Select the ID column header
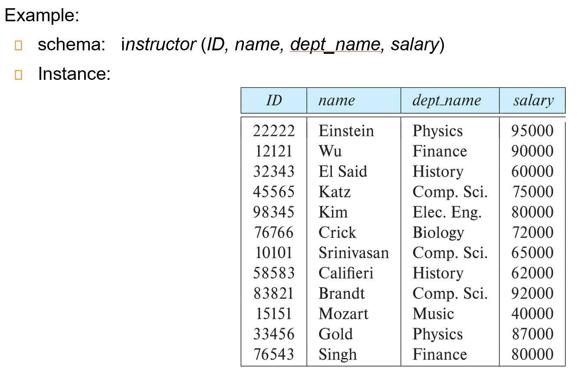The height and width of the screenshot is (371, 588). tap(274, 101)
